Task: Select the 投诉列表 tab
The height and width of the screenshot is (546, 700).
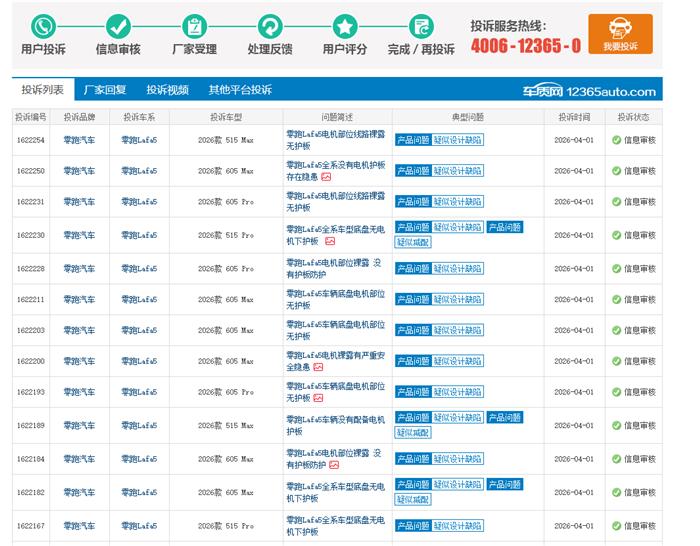Action: (42, 89)
